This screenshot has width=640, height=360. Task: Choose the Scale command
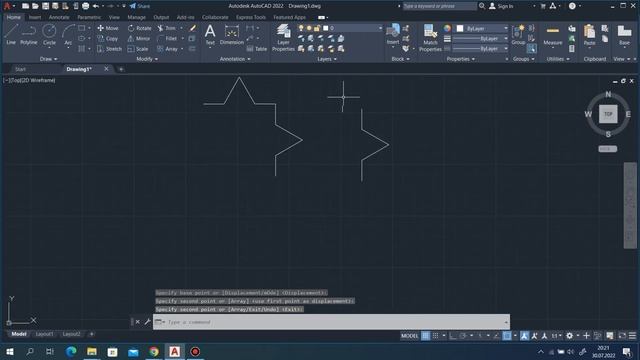pyautogui.click(x=138, y=49)
